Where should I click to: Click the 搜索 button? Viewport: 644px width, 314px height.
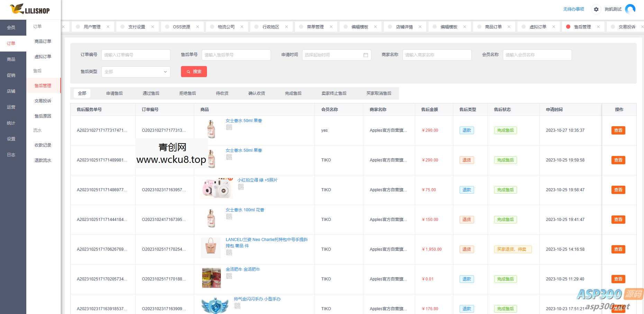tap(194, 72)
